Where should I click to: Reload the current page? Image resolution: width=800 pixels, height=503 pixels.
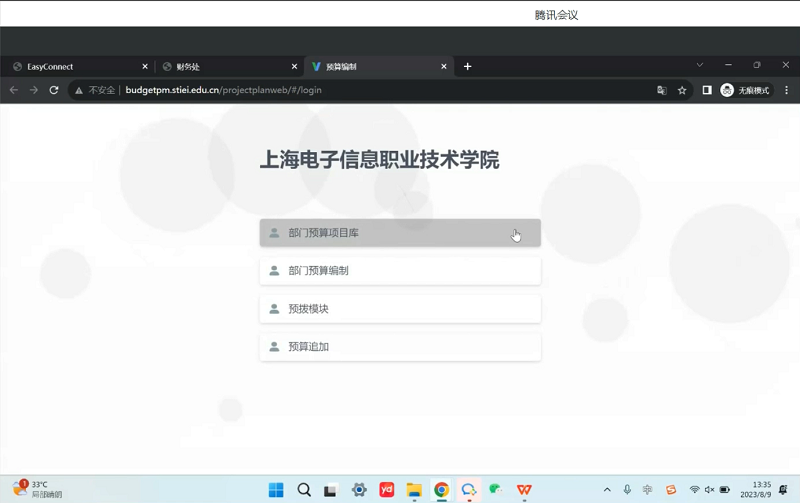(x=54, y=90)
